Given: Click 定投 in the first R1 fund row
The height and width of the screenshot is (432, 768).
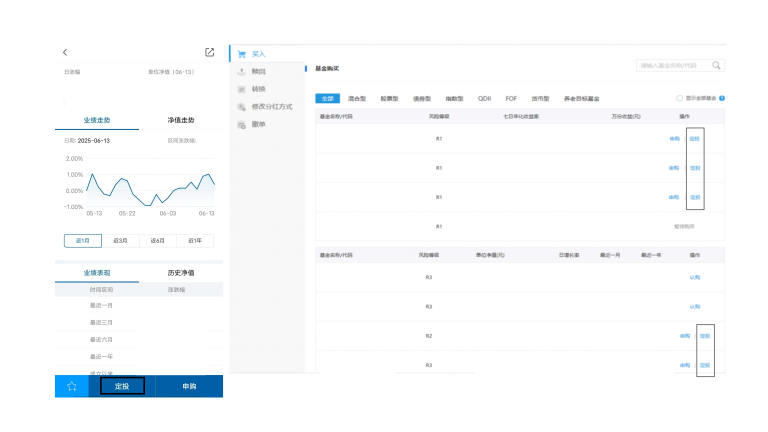Looking at the screenshot, I should coord(695,139).
